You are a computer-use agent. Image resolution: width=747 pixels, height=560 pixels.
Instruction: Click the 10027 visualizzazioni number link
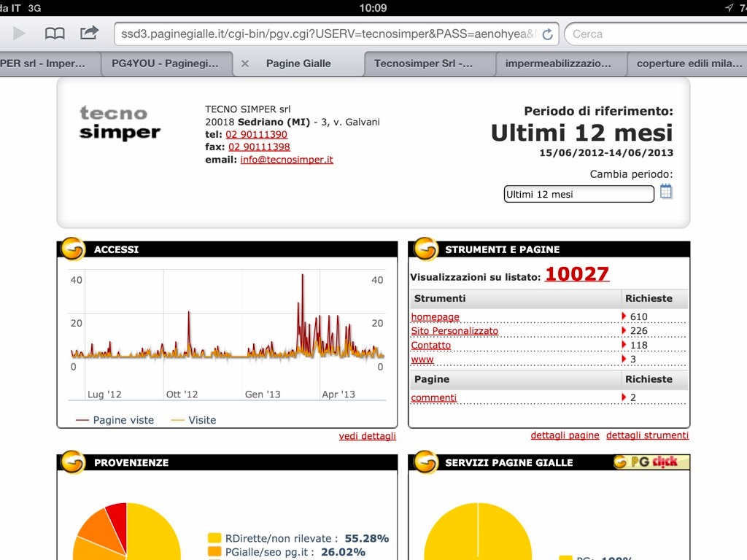[x=576, y=274]
